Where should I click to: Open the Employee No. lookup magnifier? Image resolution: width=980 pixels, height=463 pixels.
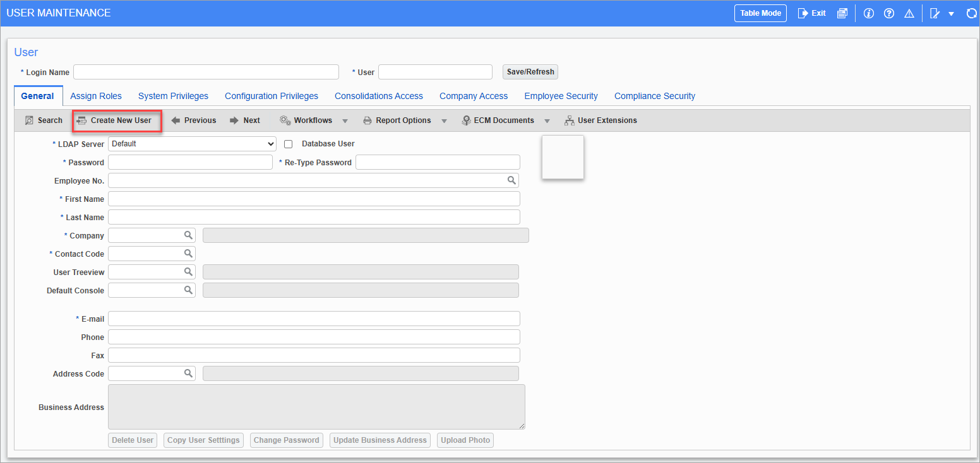pos(511,180)
